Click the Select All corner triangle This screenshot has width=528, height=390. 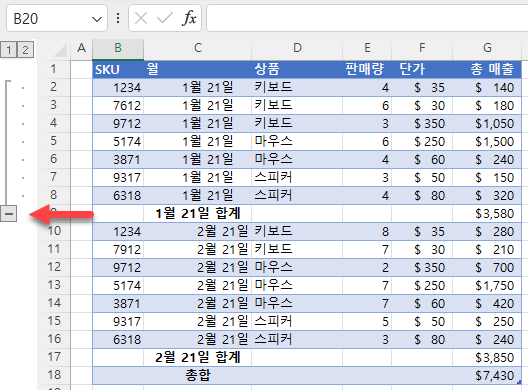coord(60,50)
